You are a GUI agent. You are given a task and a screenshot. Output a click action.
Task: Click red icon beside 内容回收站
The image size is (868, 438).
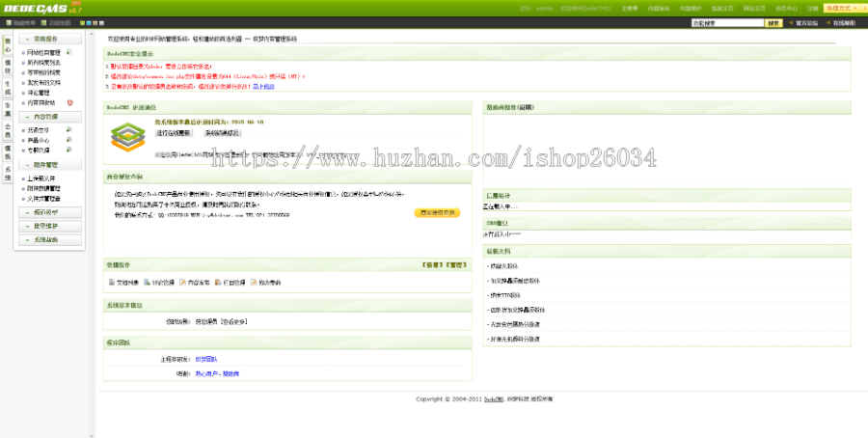69,103
